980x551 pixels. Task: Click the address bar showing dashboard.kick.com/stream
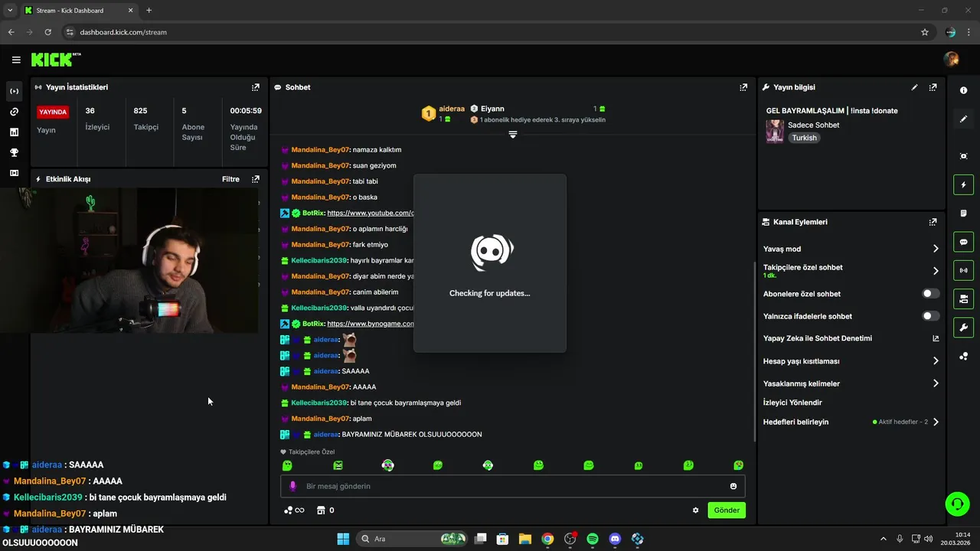pyautogui.click(x=490, y=32)
